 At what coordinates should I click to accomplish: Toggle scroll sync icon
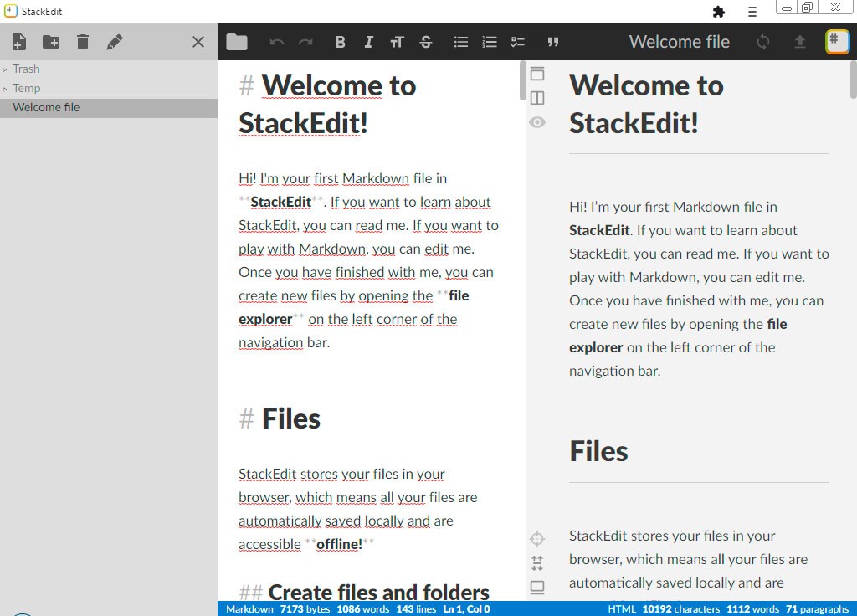(x=537, y=563)
